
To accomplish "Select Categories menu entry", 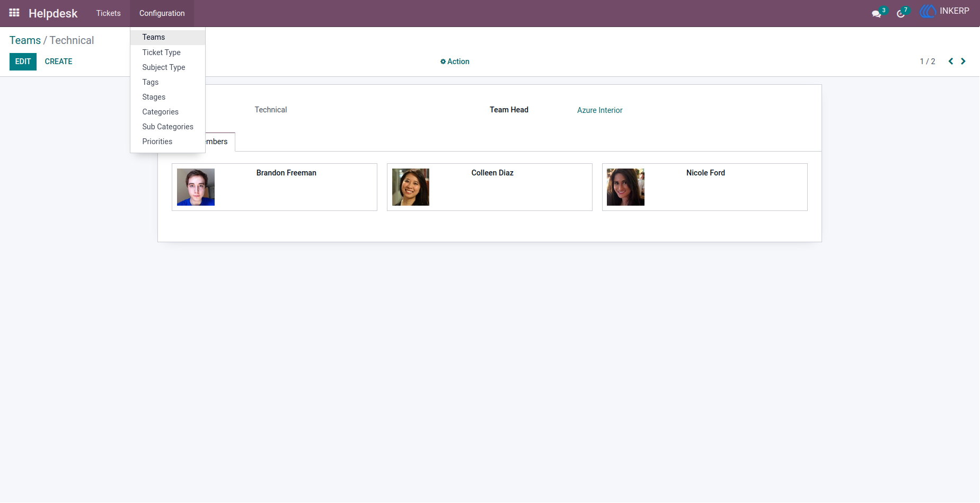I will [167, 112].
